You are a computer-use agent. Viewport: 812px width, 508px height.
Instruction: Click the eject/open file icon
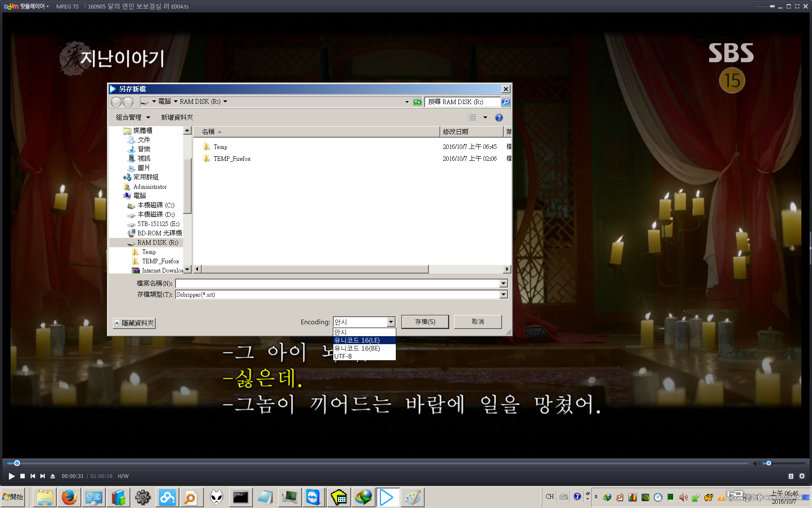click(52, 476)
